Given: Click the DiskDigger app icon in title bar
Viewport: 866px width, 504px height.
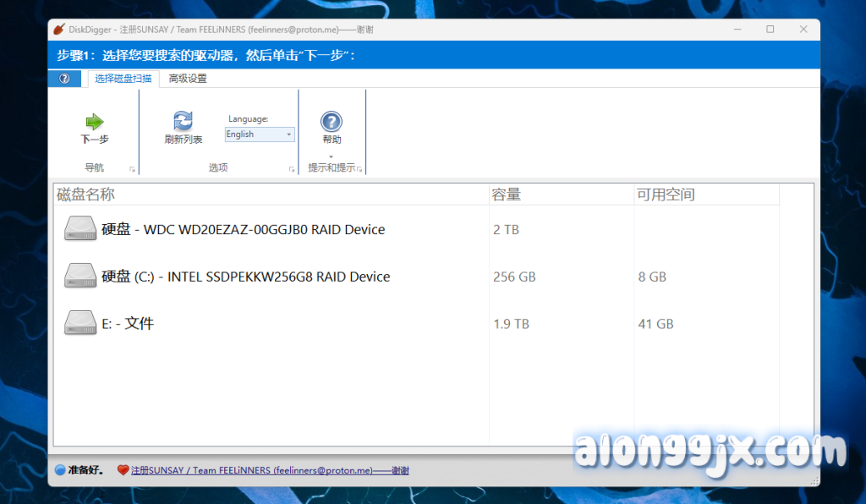Looking at the screenshot, I should pyautogui.click(x=58, y=30).
